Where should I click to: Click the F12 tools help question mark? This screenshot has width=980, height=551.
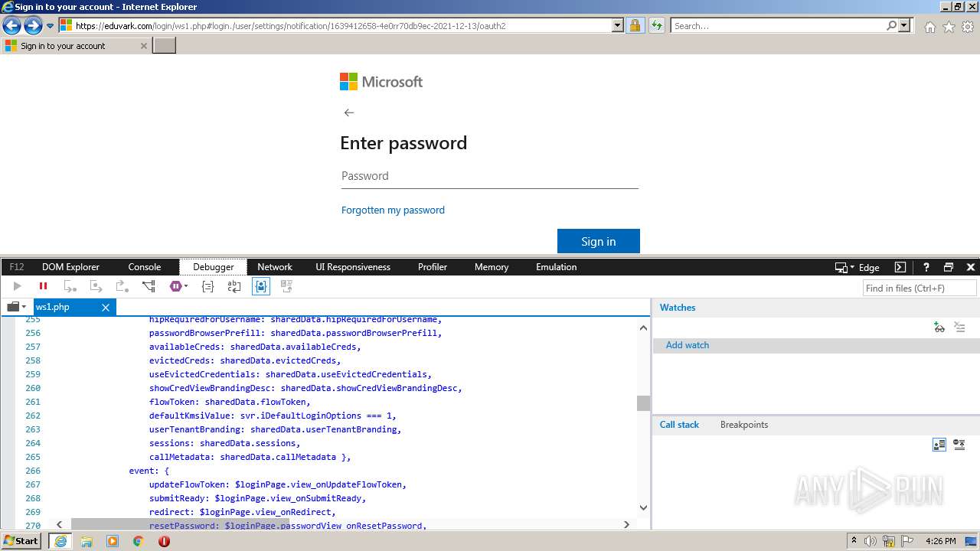click(926, 267)
